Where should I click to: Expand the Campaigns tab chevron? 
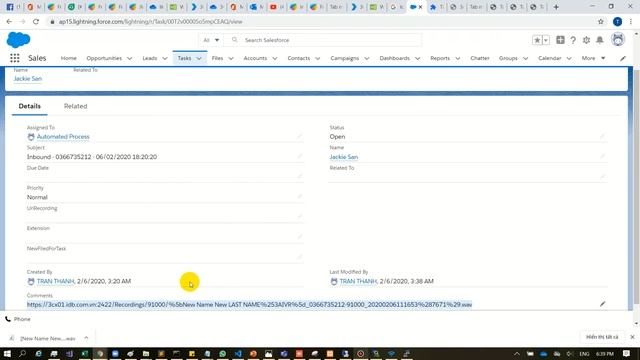367,58
